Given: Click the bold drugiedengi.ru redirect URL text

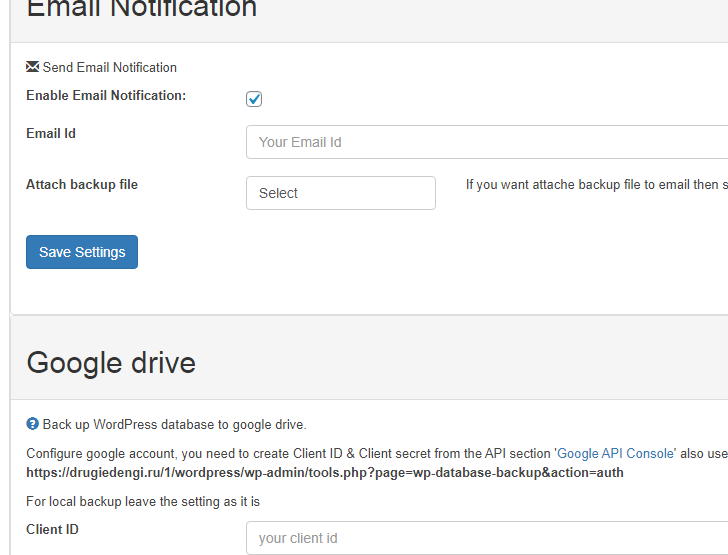Looking at the screenshot, I should coord(325,473).
